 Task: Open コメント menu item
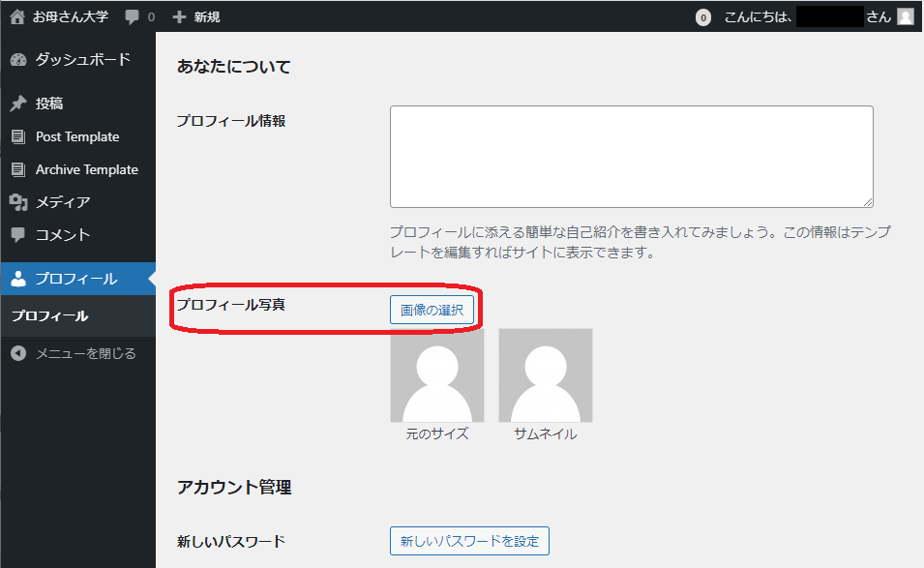point(77,234)
